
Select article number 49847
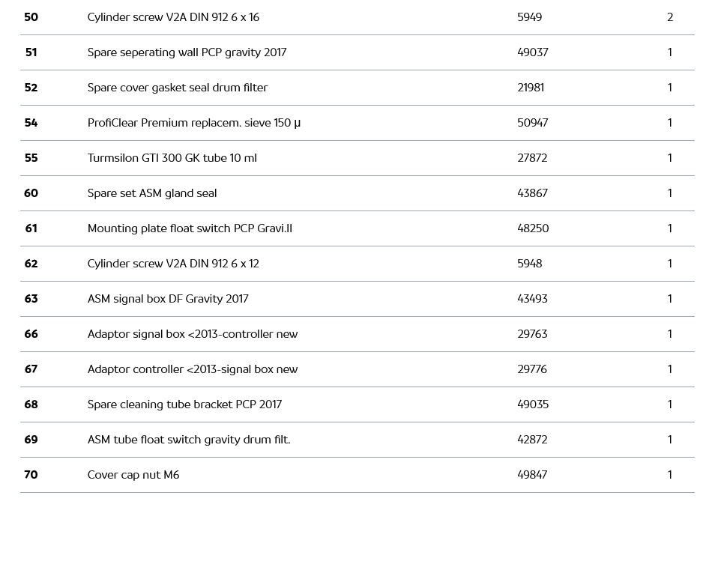coord(532,475)
